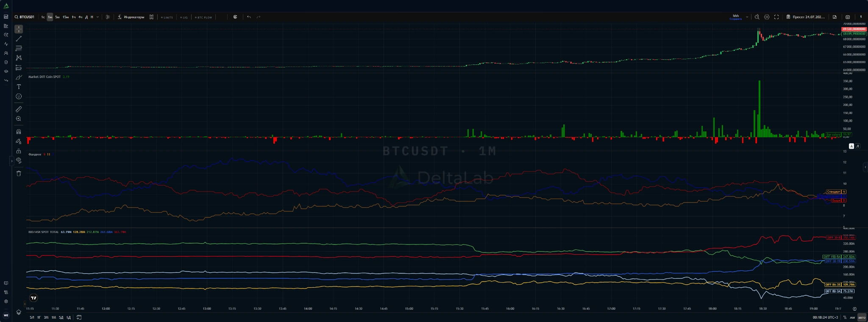Toggle the BTC FLOW overlay
Viewport: 868px width, 322px height.
tap(204, 17)
